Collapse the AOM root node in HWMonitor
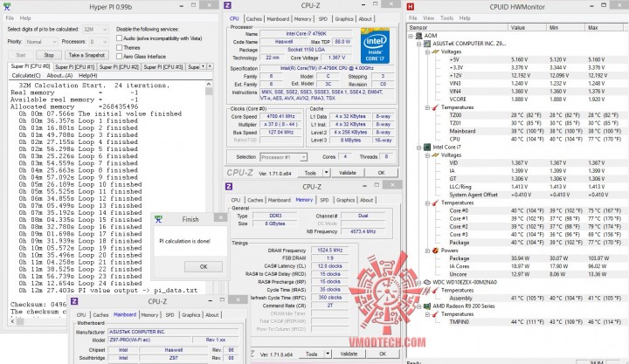This screenshot has height=364, width=629. [411, 36]
